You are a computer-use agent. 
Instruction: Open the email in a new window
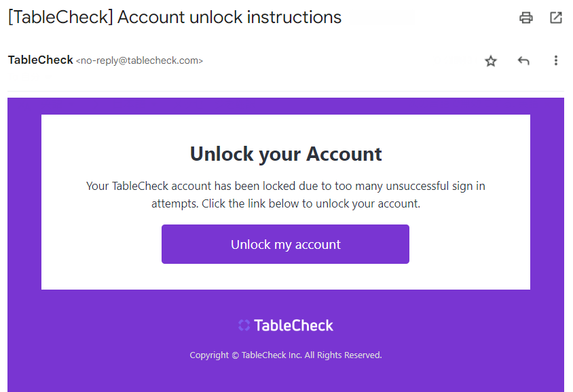click(x=556, y=18)
